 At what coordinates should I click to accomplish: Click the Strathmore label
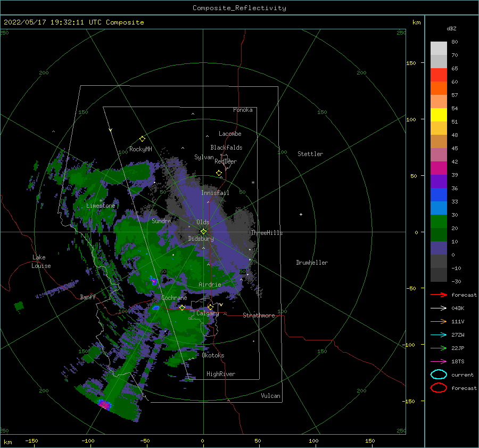point(259,315)
